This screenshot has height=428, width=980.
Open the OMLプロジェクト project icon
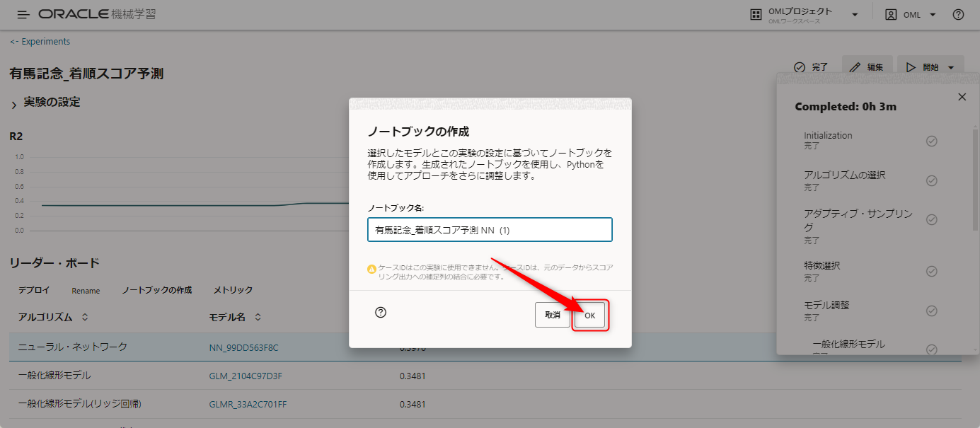756,14
